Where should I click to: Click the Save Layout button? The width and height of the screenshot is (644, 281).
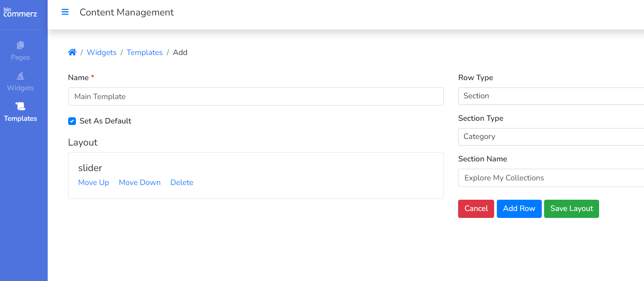pyautogui.click(x=571, y=209)
